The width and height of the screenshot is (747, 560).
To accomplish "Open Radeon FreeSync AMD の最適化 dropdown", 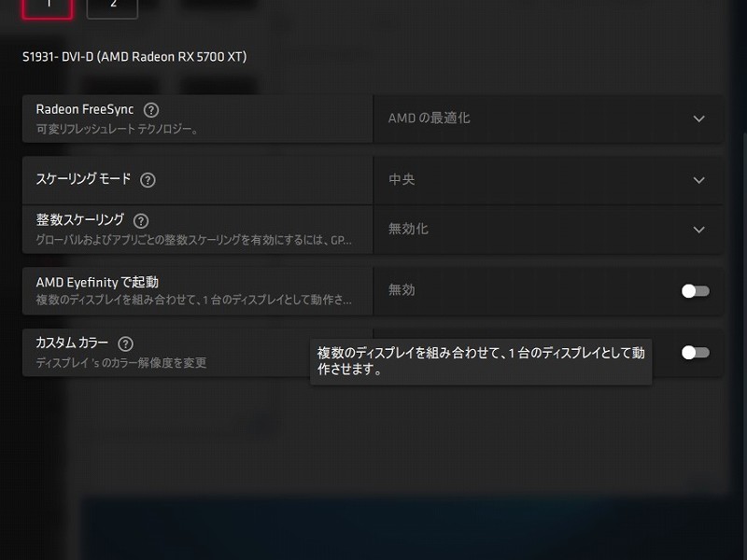I will [x=548, y=119].
